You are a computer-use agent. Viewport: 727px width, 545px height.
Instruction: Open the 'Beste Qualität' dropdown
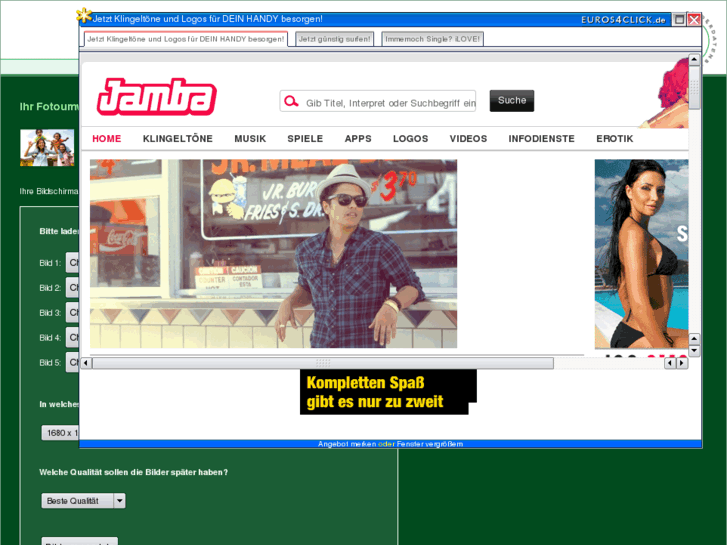(x=83, y=501)
